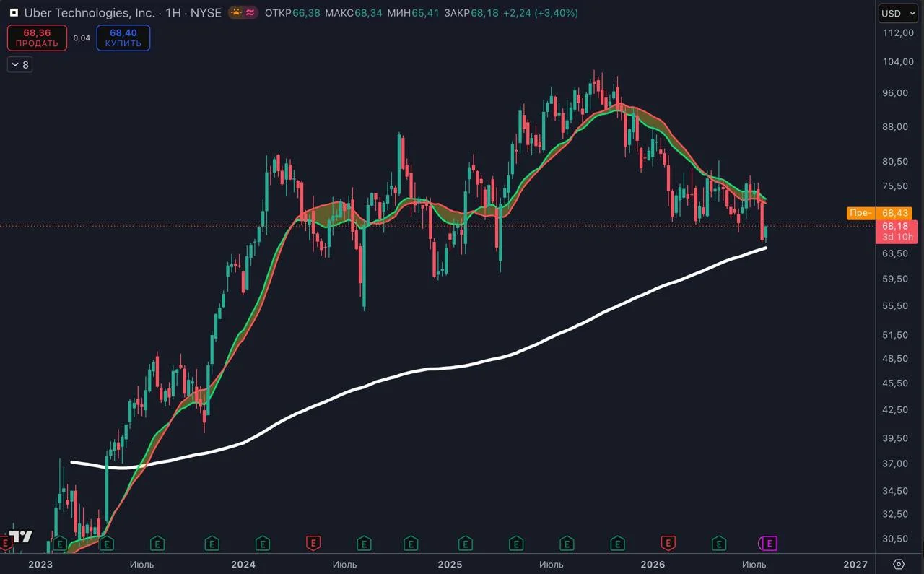Screen dimensions: 924x574
Task: Open the USD currency dropdown
Action: pos(898,13)
